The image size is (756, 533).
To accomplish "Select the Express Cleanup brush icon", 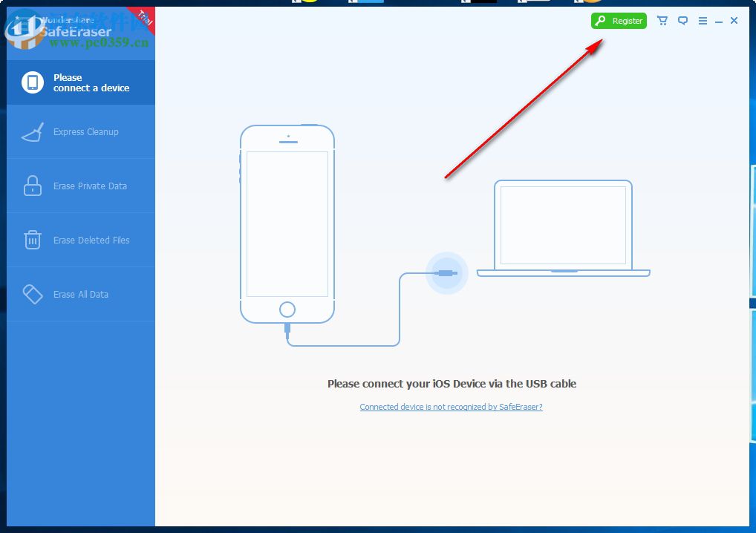I will pos(31,131).
